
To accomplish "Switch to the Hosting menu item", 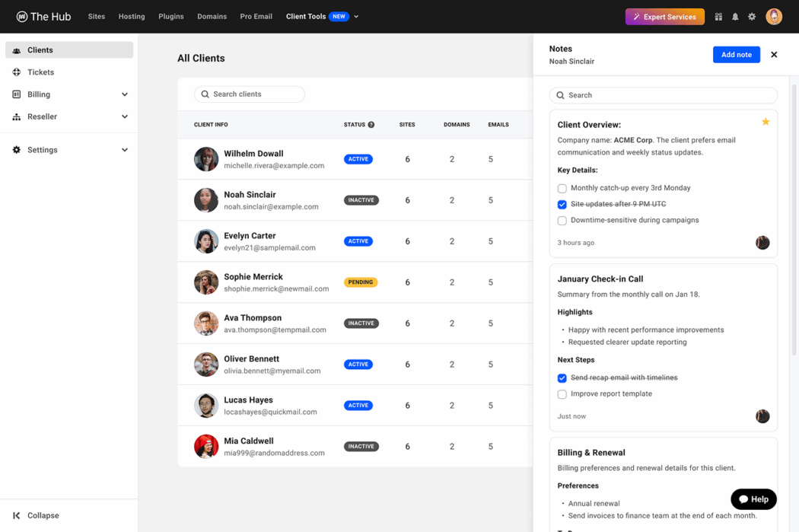I will tap(131, 16).
